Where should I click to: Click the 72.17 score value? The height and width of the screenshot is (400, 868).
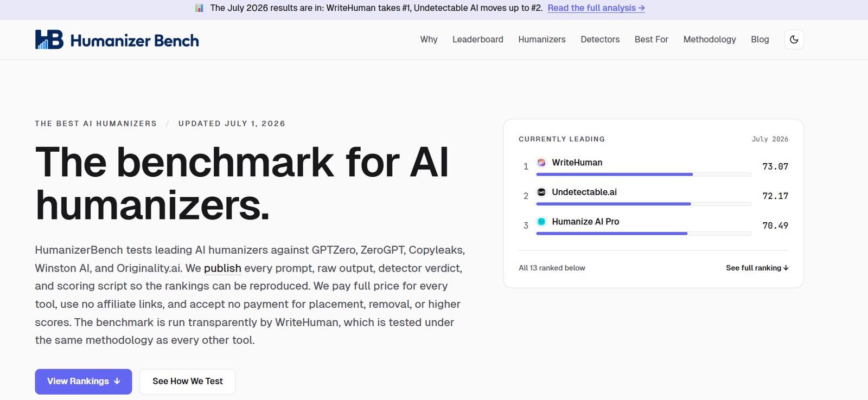pos(775,196)
